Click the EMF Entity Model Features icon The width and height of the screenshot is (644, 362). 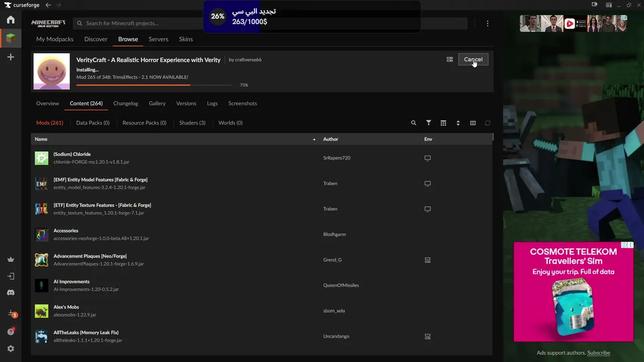tap(41, 184)
